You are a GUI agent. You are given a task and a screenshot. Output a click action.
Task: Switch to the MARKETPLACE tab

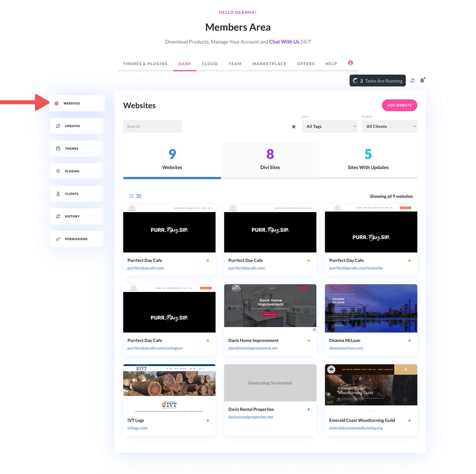269,64
